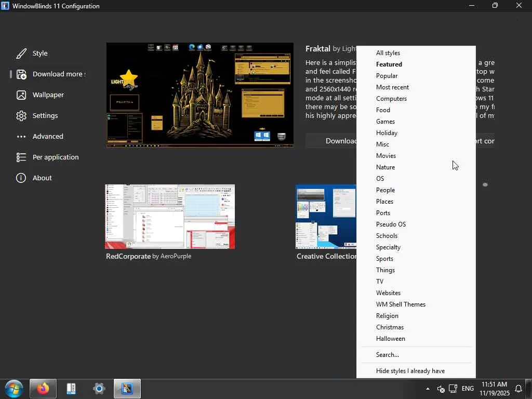
Task: Click the WindowBlinds taskbar icon
Action: pos(127,389)
